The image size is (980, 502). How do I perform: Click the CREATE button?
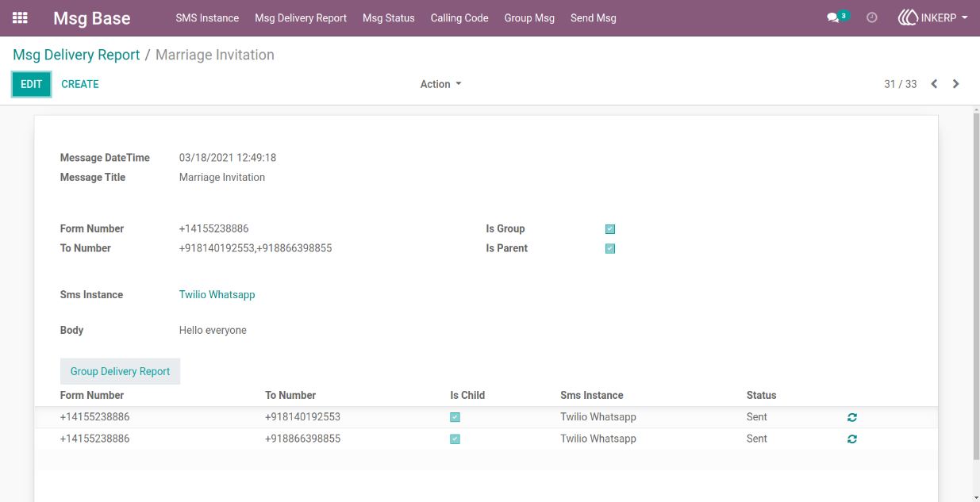point(80,84)
